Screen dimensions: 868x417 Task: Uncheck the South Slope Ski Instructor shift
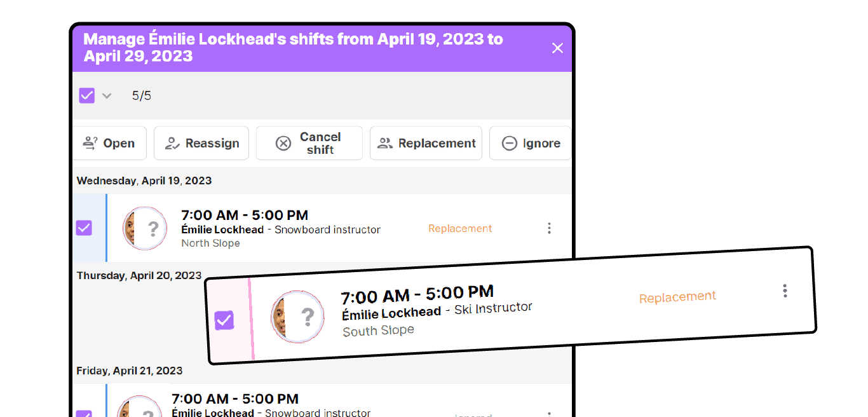[x=224, y=320]
